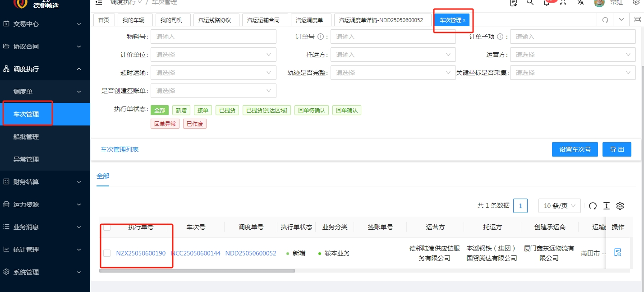The height and width of the screenshot is (292, 644).
Task: Tick the checkbox for row NZX25050600190
Action: click(107, 253)
